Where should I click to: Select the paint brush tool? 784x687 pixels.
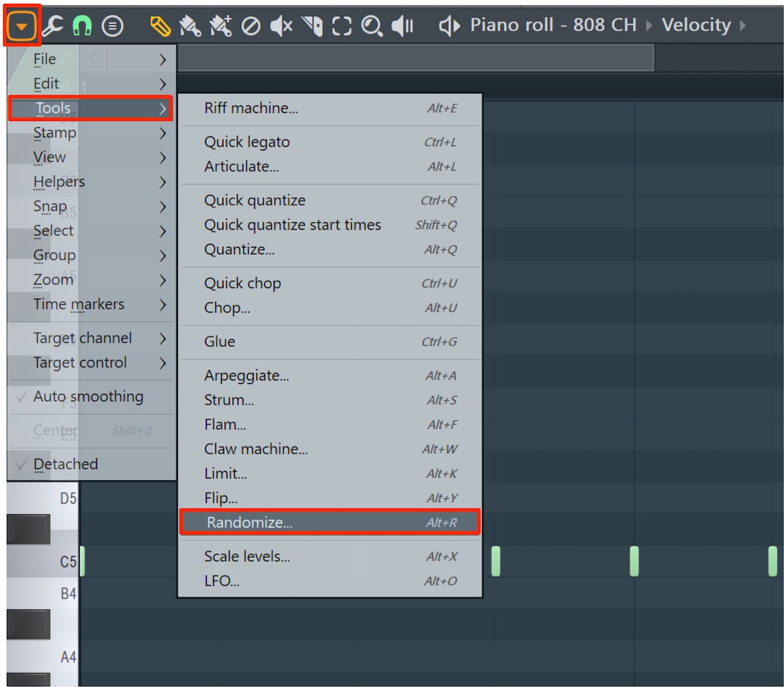pos(190,26)
